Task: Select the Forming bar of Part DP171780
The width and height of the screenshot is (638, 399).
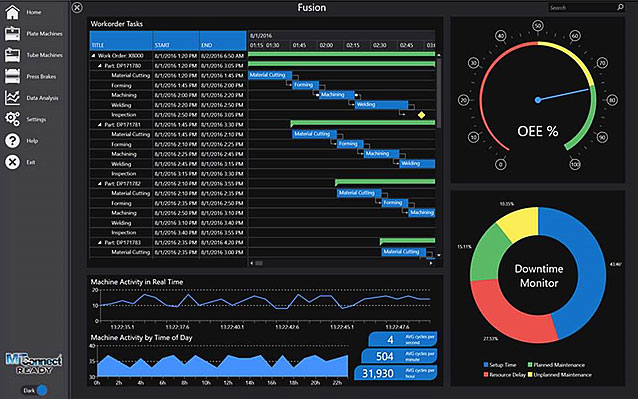Action: coord(306,85)
